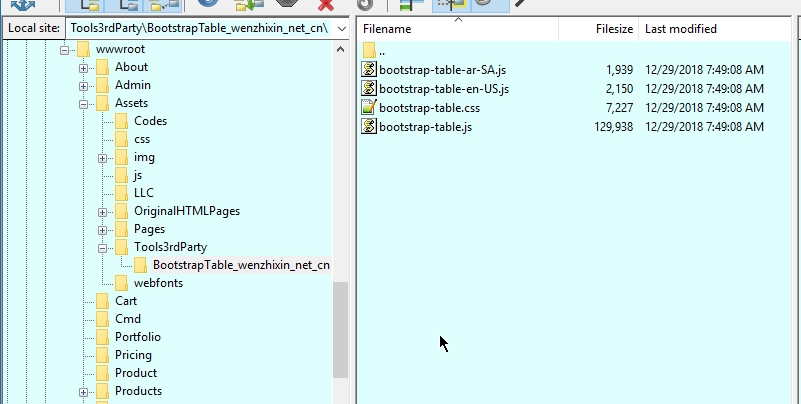Click the local tree scrollbar thumb
Viewport: 801px width, 404px height.
pos(340,330)
